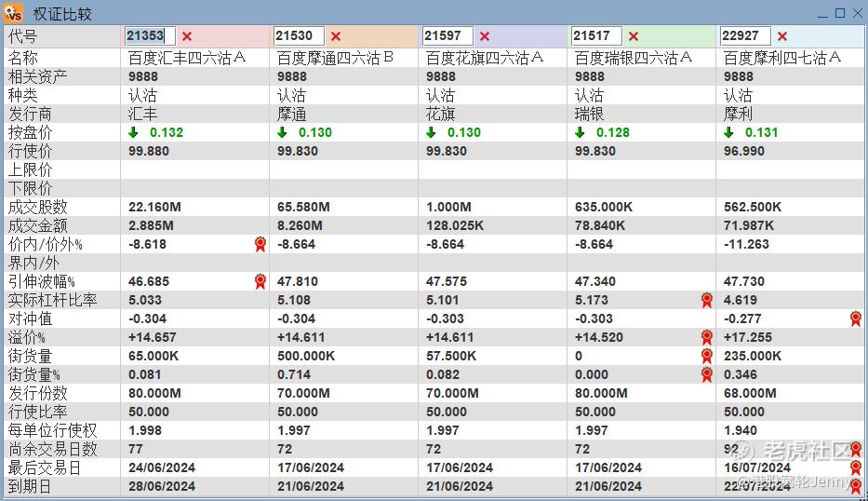Select the name 百度摩通四六沽B

point(336,58)
